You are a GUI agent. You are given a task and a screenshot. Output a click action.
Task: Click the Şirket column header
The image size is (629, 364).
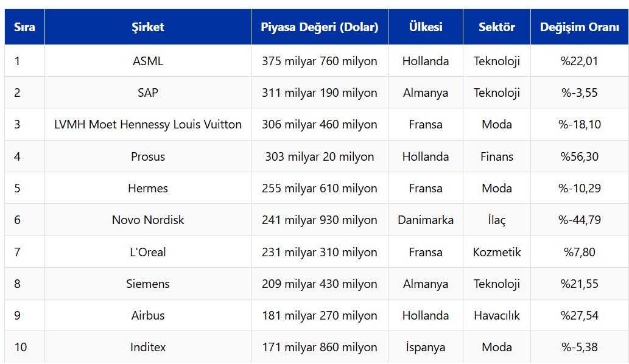pos(148,27)
